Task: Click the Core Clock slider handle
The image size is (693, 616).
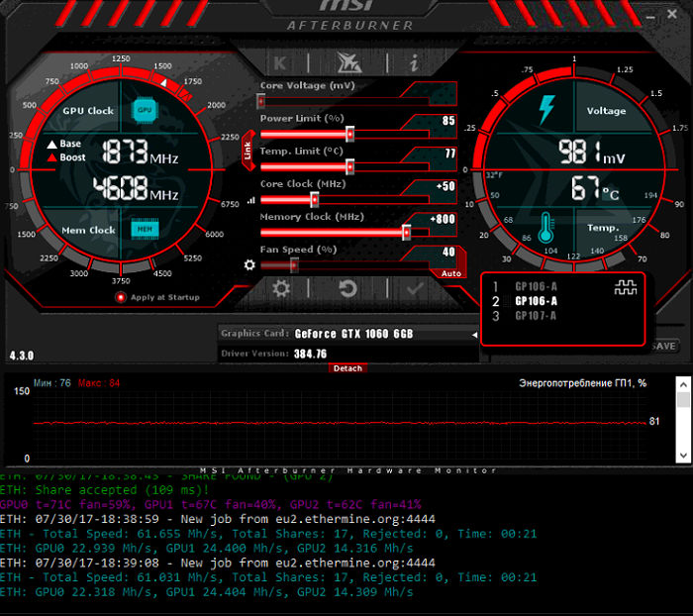Action: click(314, 199)
